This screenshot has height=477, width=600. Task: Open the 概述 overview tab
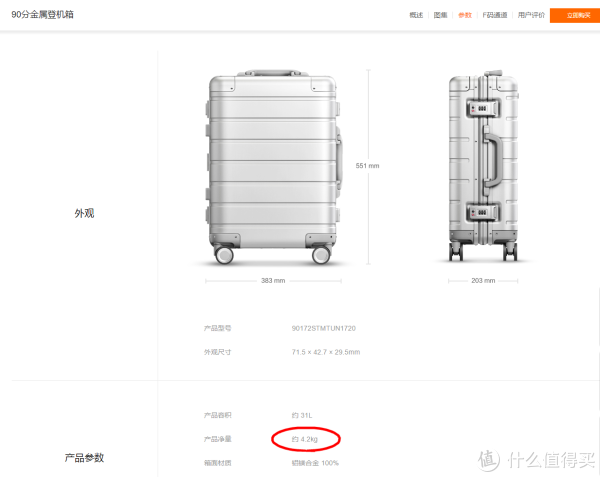pos(416,15)
